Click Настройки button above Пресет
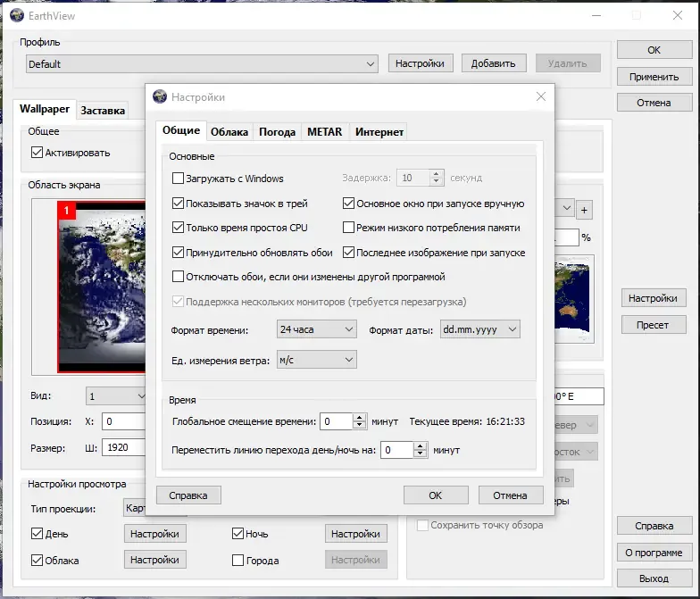 click(x=654, y=298)
